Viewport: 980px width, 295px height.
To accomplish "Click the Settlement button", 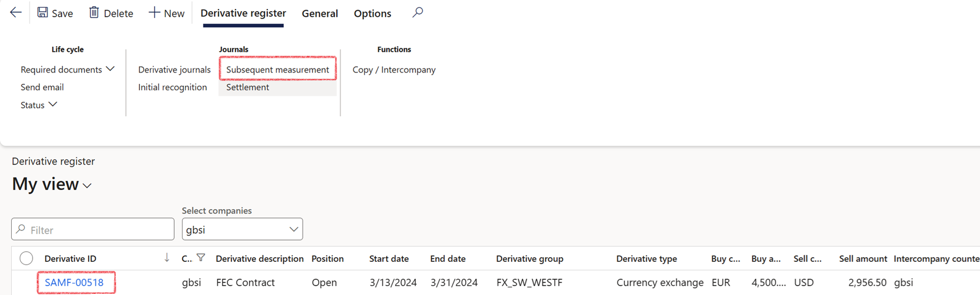I will point(248,87).
